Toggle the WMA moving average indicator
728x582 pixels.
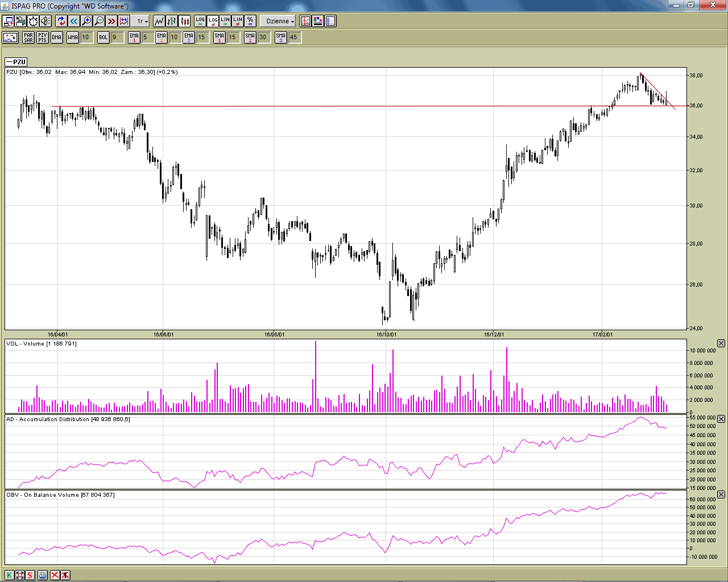(73, 38)
